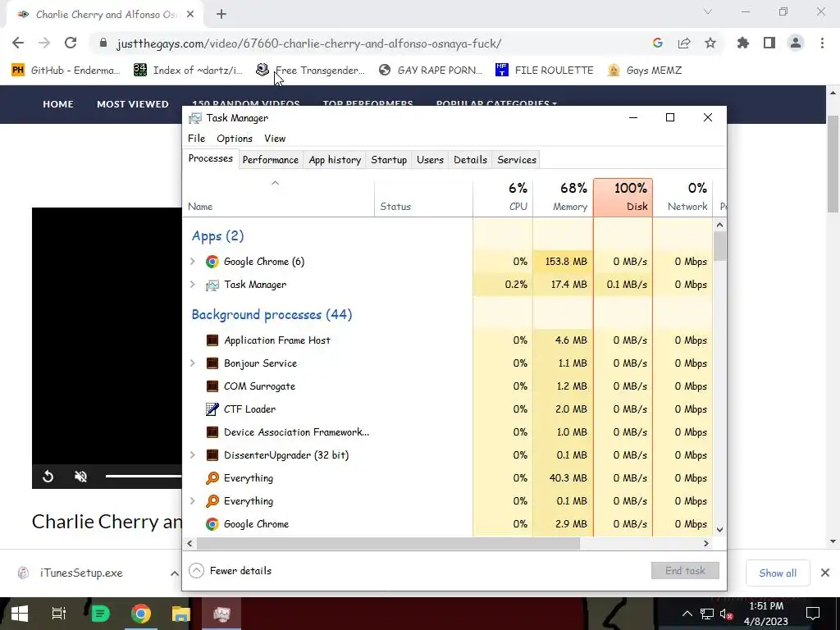This screenshot has height=630, width=840.
Task: Sort processes by CPU usage
Action: [x=503, y=197]
